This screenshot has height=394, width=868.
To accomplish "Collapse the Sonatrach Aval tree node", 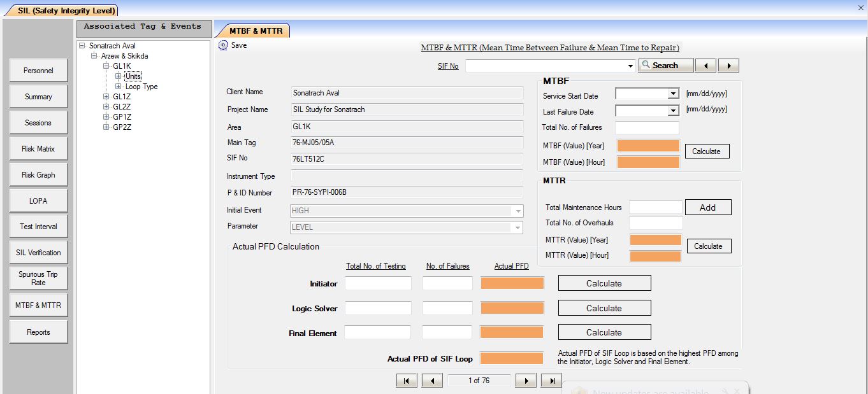I will pos(82,46).
